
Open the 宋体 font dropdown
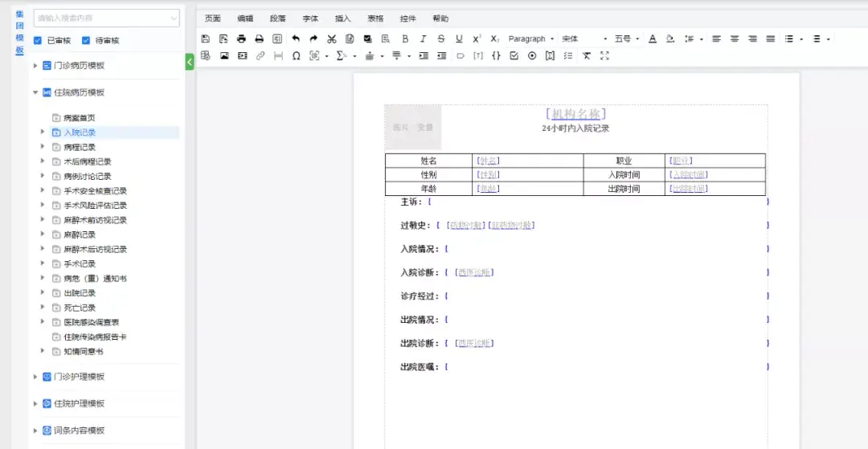pos(584,39)
